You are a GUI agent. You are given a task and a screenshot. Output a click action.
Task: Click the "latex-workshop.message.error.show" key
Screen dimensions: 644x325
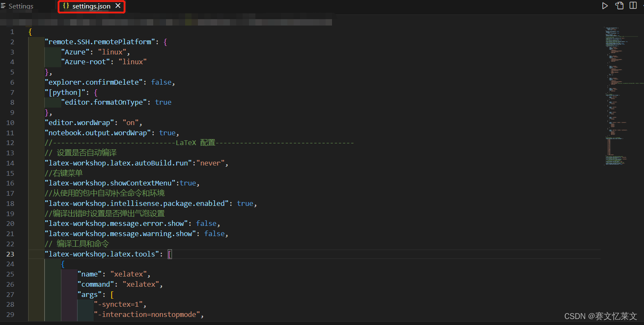(117, 224)
